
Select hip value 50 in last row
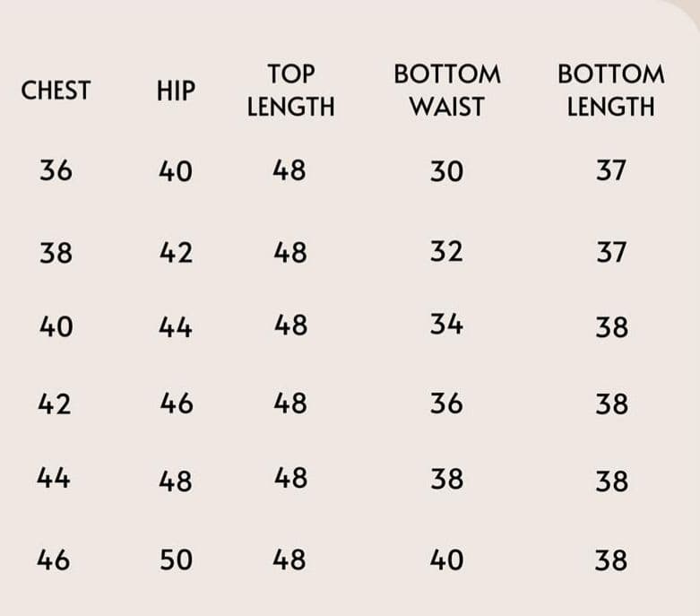[x=176, y=560]
